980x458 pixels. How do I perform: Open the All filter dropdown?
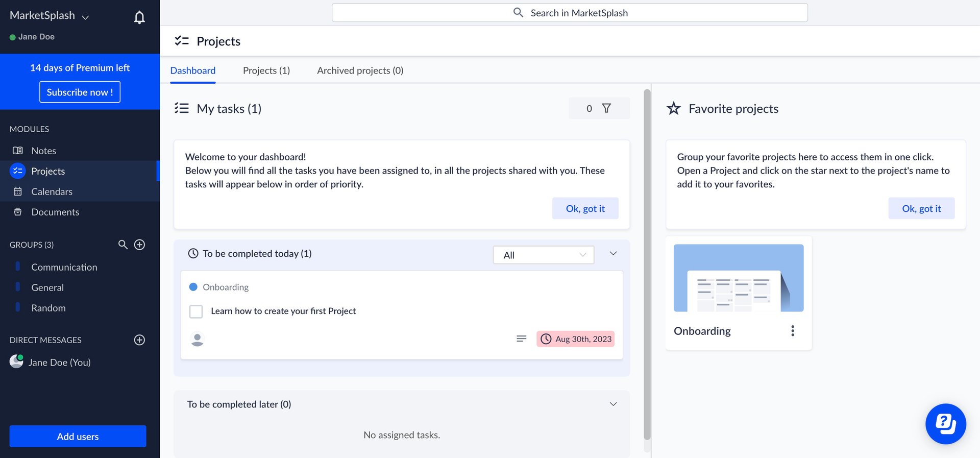click(x=544, y=255)
